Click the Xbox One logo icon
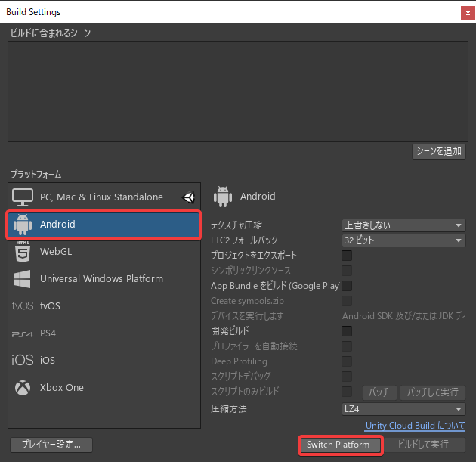Screen dimensions: 476x462 (x=23, y=388)
